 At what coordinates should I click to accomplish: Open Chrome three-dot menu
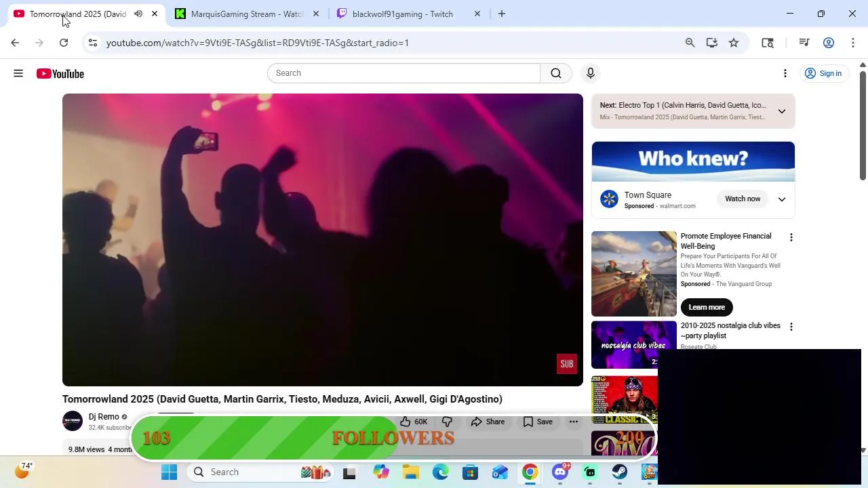853,43
